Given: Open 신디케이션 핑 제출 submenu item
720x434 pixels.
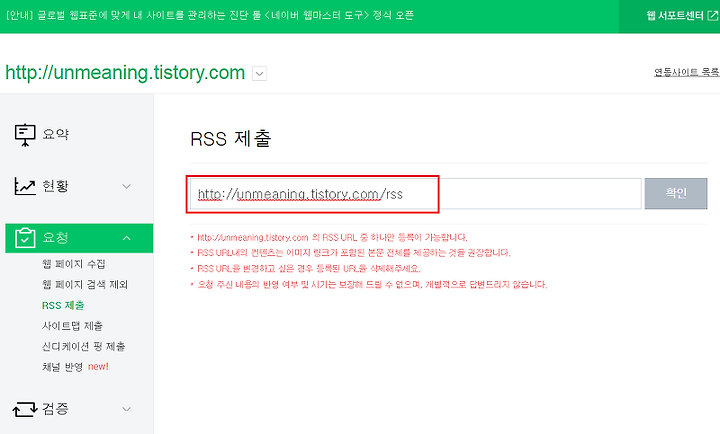Looking at the screenshot, I should point(84,346).
